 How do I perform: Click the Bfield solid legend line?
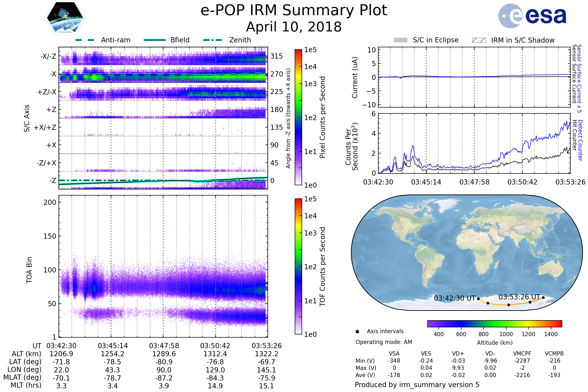tap(155, 40)
